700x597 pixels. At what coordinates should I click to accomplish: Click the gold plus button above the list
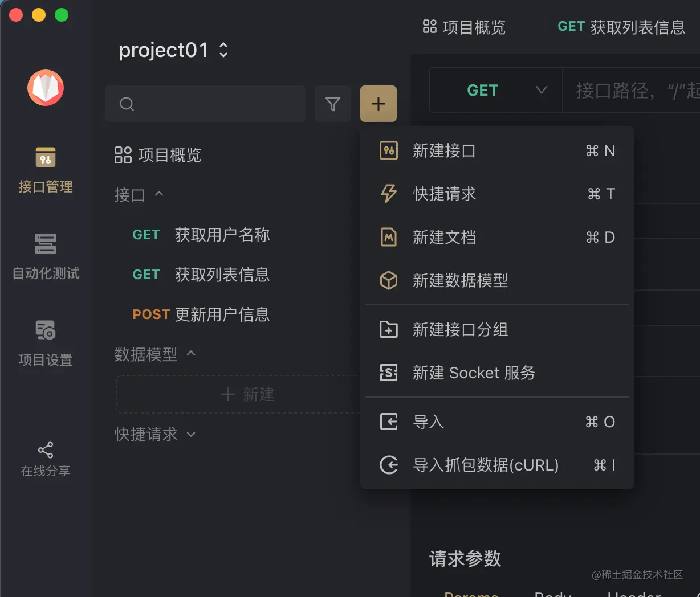pos(378,104)
